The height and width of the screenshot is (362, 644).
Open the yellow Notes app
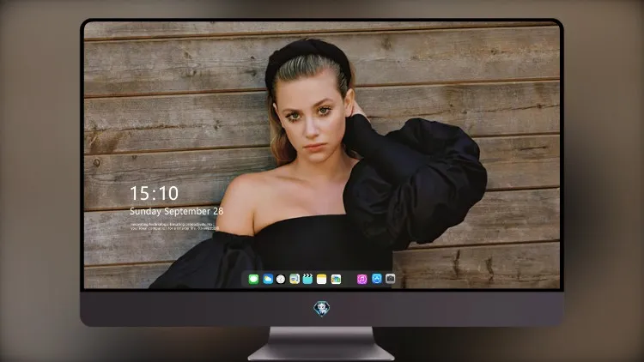(x=322, y=279)
